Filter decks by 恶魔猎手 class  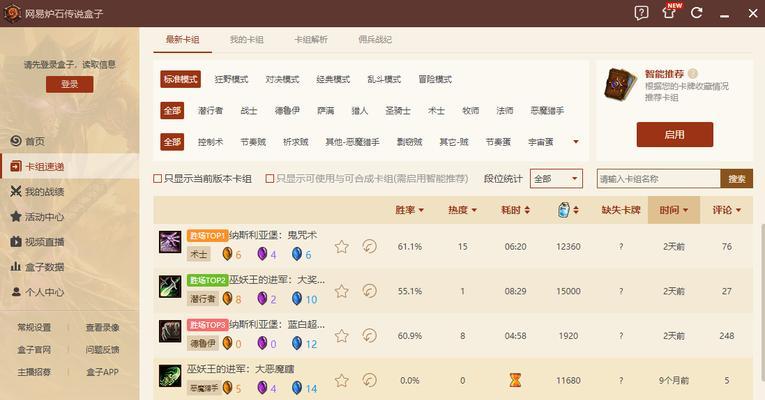547,111
